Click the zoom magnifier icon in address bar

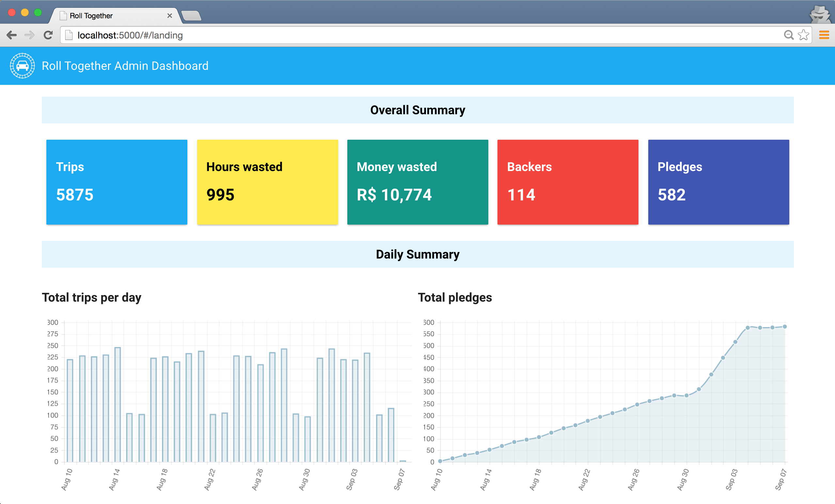(789, 35)
